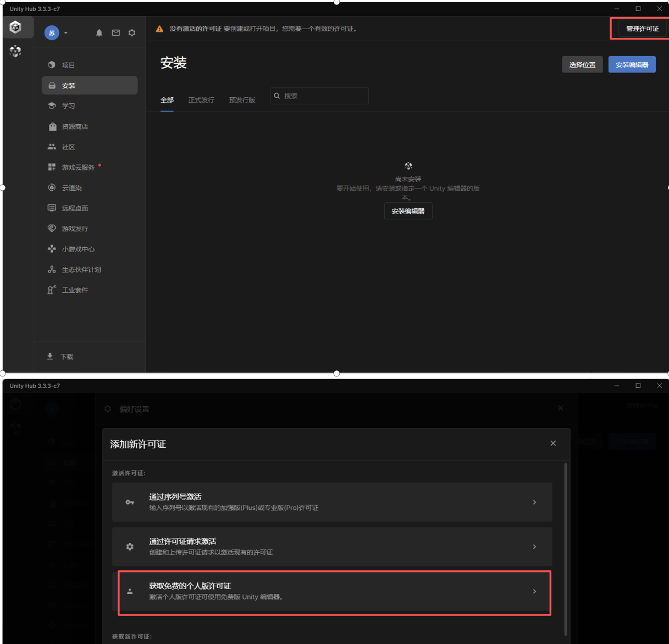Viewport: 669px width, 644px height.
Task: Click the notification bell icon
Action: point(99,33)
